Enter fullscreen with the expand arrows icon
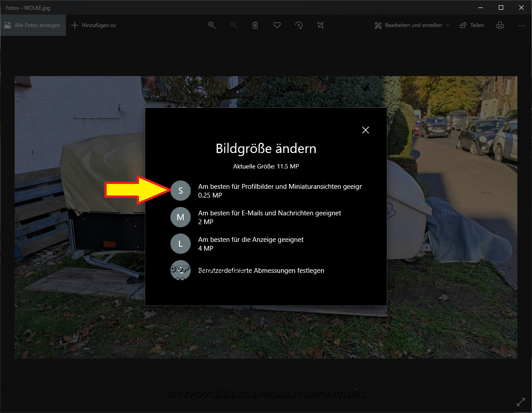This screenshot has height=413, width=532. point(521,402)
